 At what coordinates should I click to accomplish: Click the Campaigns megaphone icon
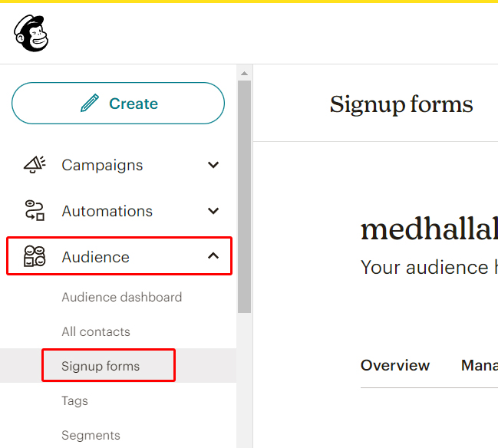pos(35,164)
